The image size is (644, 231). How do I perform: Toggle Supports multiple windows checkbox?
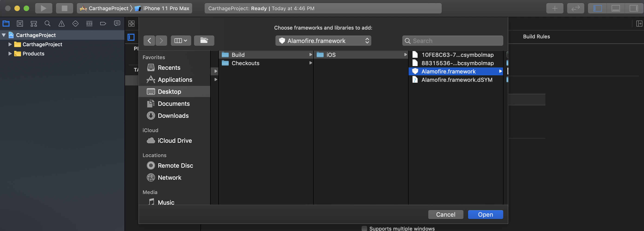click(364, 228)
